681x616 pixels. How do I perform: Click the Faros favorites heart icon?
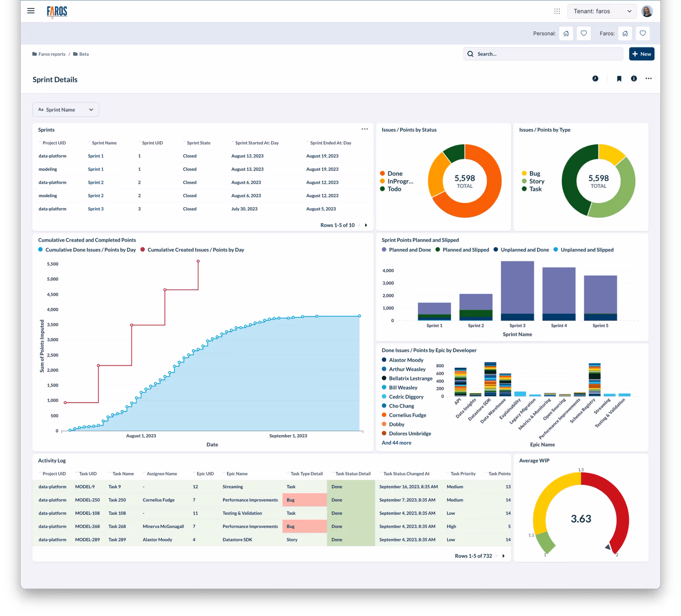click(642, 33)
